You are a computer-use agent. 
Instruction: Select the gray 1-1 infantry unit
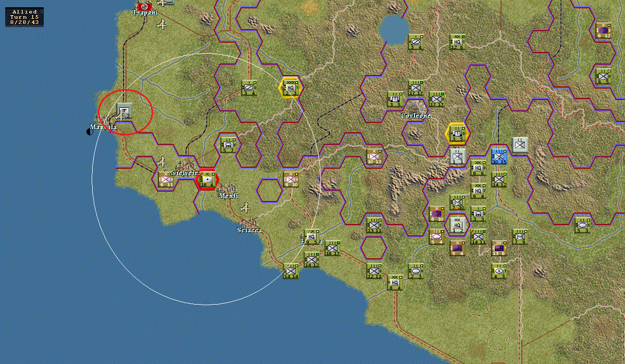click(x=457, y=156)
